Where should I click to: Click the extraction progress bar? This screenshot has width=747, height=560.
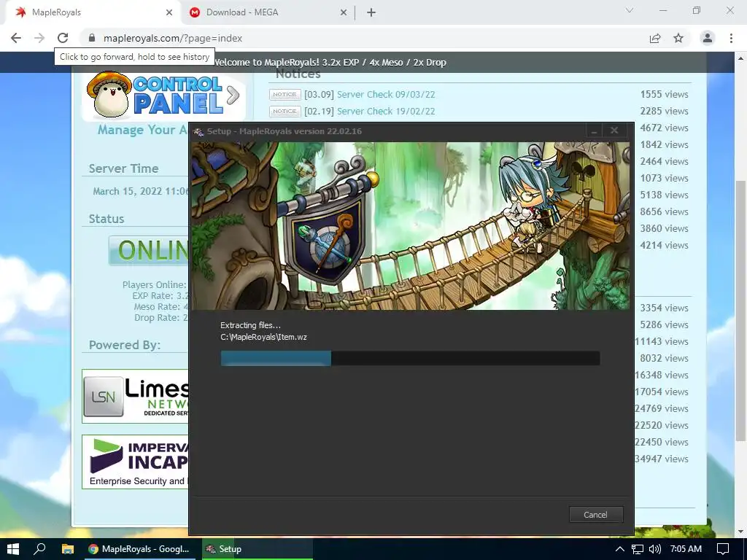(x=410, y=358)
